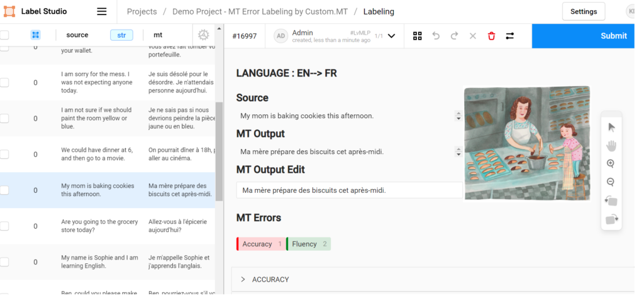
Task: Open the Demo Project breadcrumb link
Action: pos(258,11)
